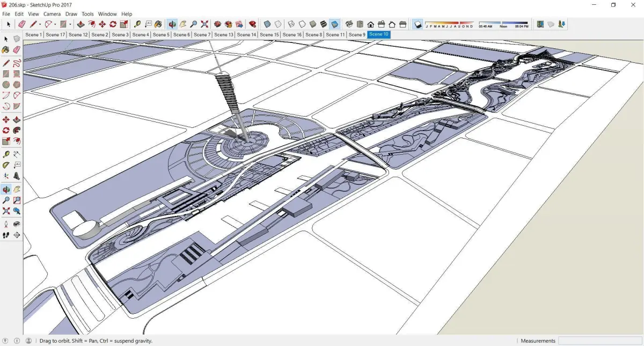Click the model credits status bar icon
The width and height of the screenshot is (644, 346).
(x=17, y=341)
